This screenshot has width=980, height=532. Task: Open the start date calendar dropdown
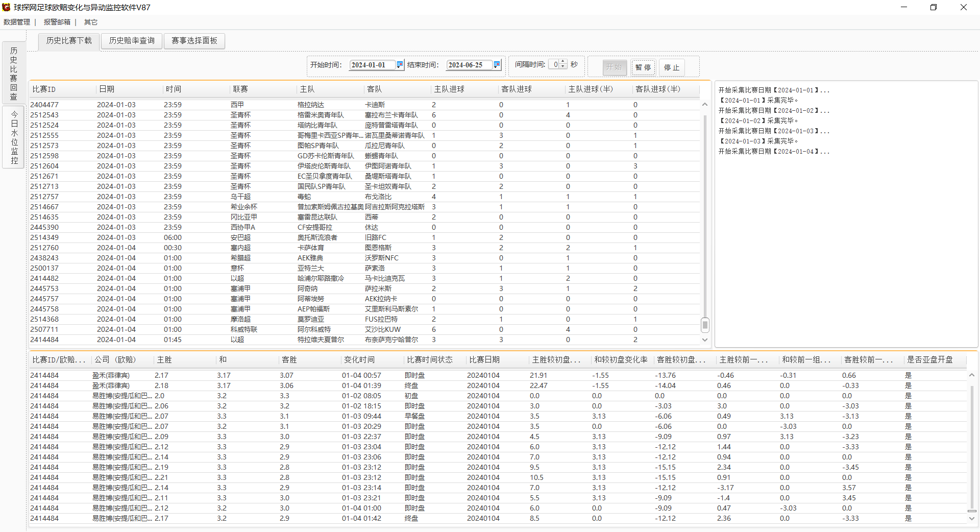pos(400,65)
